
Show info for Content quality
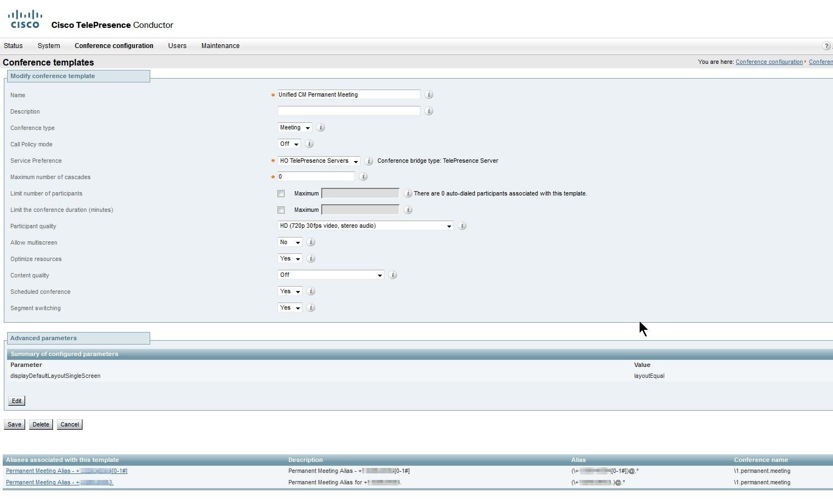tap(392, 275)
